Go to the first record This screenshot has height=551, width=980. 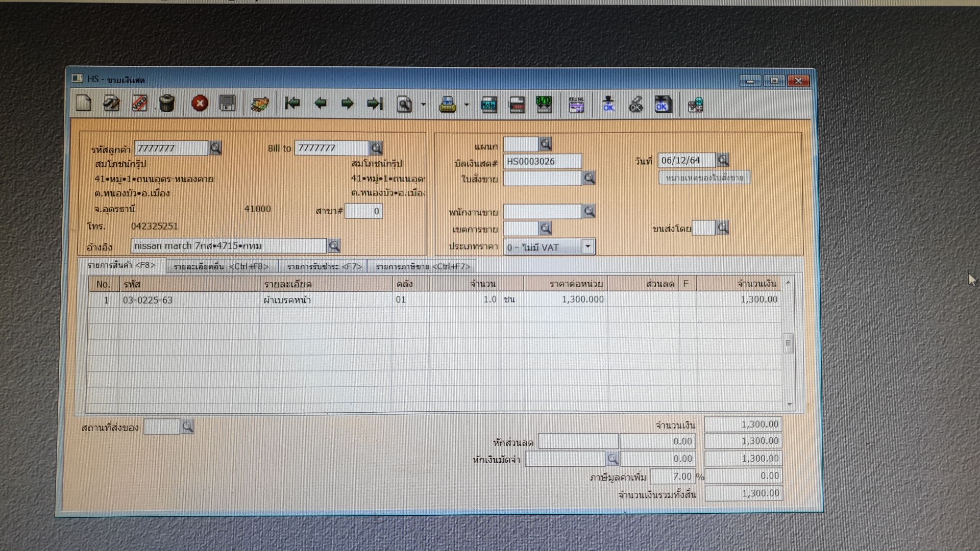pos(292,104)
